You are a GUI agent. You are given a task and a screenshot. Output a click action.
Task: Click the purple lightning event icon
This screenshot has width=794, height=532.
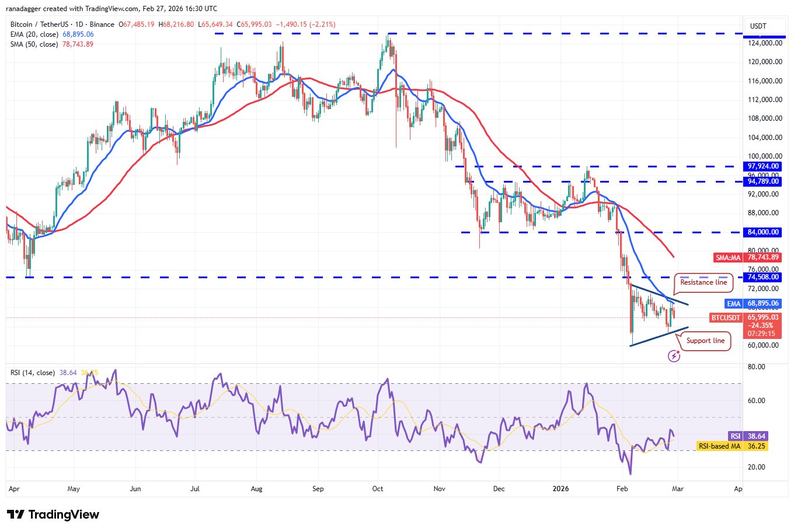click(674, 356)
